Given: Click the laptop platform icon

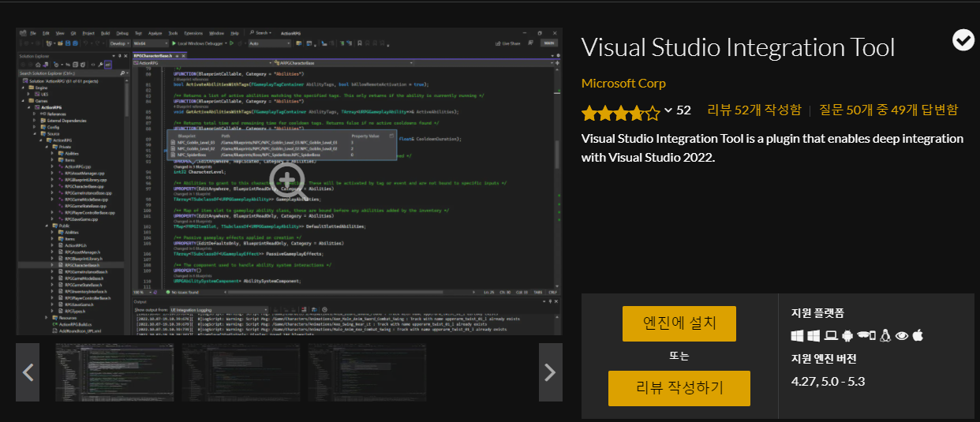Looking at the screenshot, I should point(831,336).
